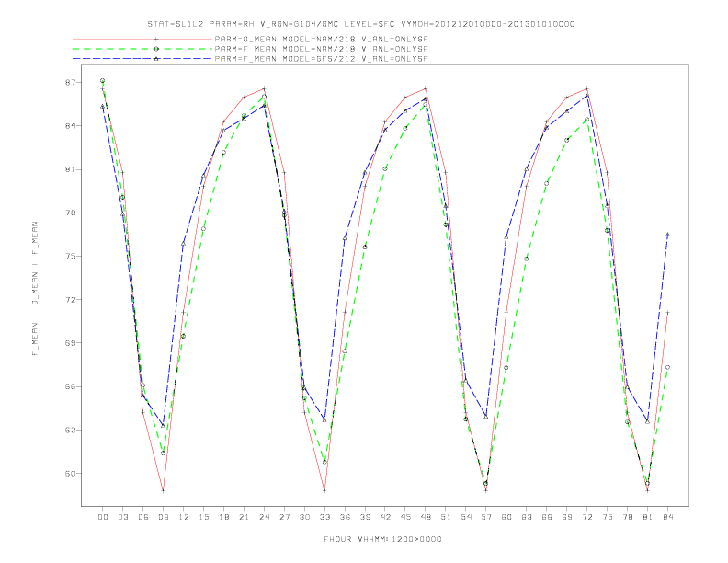Click x-axis forecast hour tick 63

tap(527, 517)
